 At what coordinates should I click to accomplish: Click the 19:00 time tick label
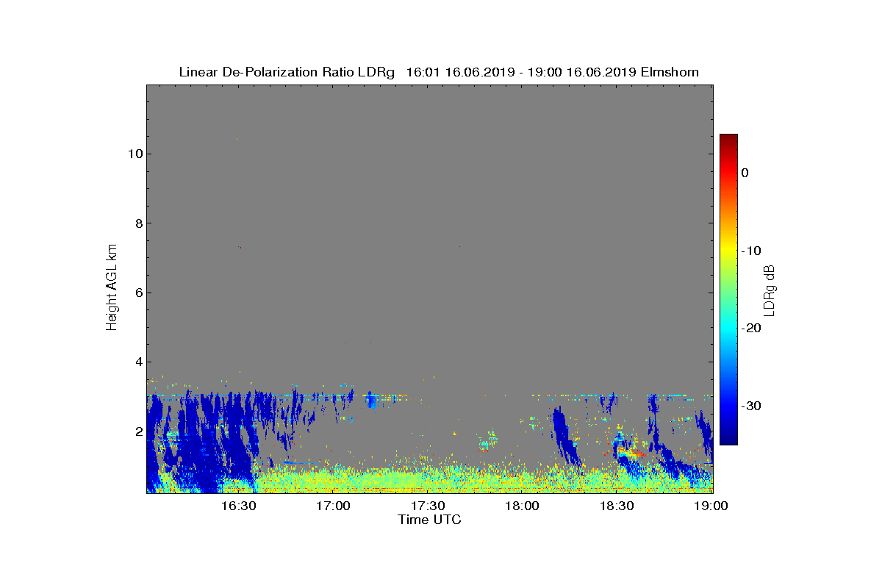711,506
